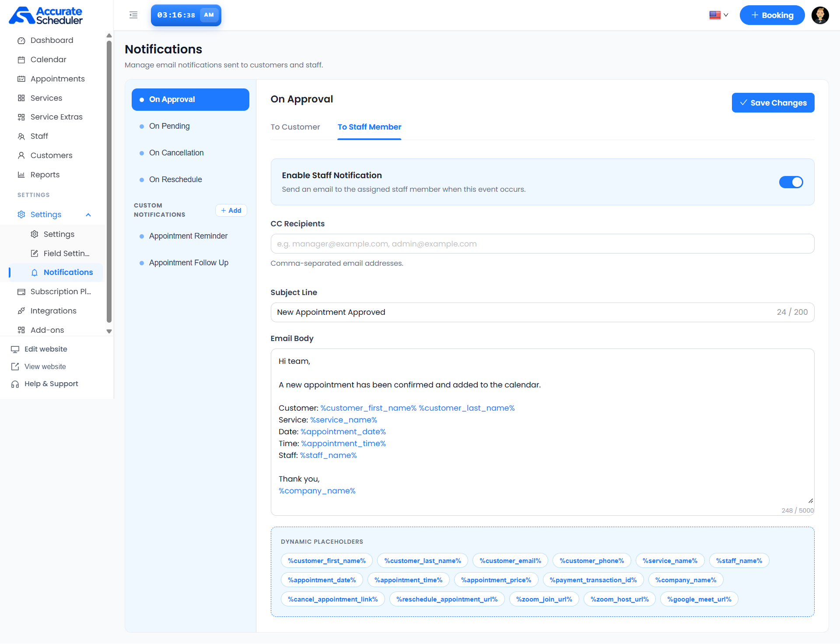The image size is (840, 644).
Task: Collapse the sidebar with menu icon
Action: [x=133, y=15]
